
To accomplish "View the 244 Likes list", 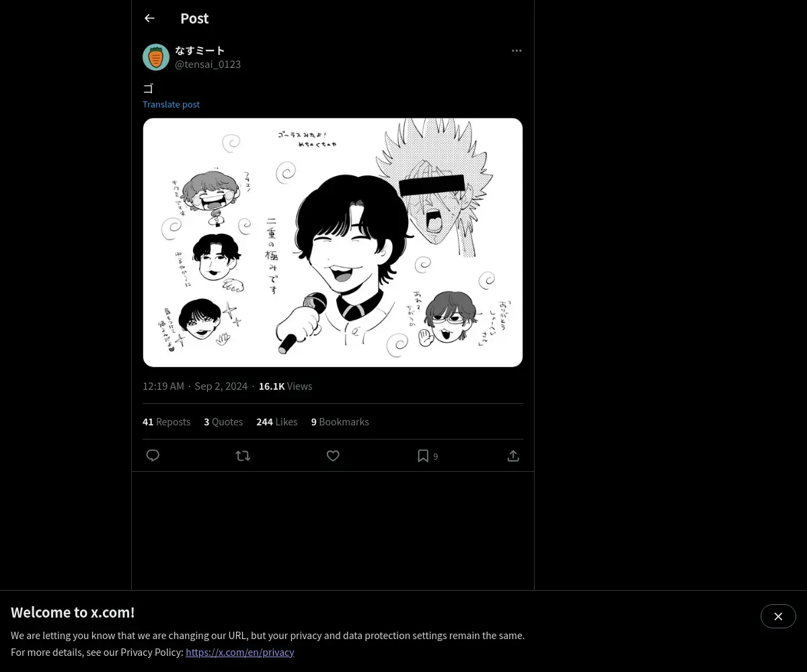I will click(x=276, y=421).
